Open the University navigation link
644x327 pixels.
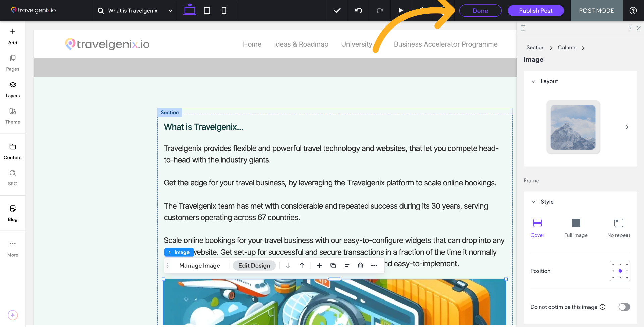[x=356, y=44]
